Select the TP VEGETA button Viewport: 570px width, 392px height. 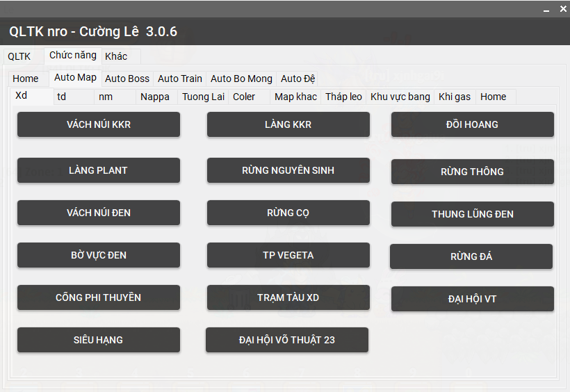[x=288, y=255]
